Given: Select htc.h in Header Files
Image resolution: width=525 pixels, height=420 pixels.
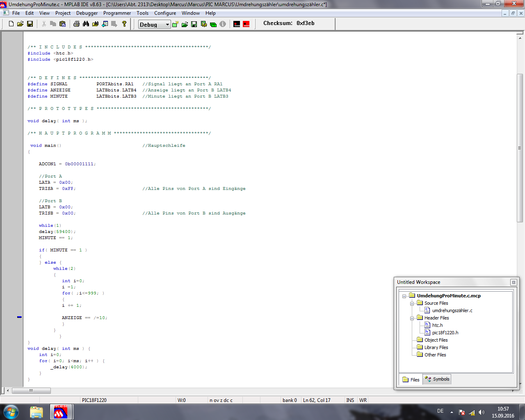Looking at the screenshot, I should click(437, 325).
